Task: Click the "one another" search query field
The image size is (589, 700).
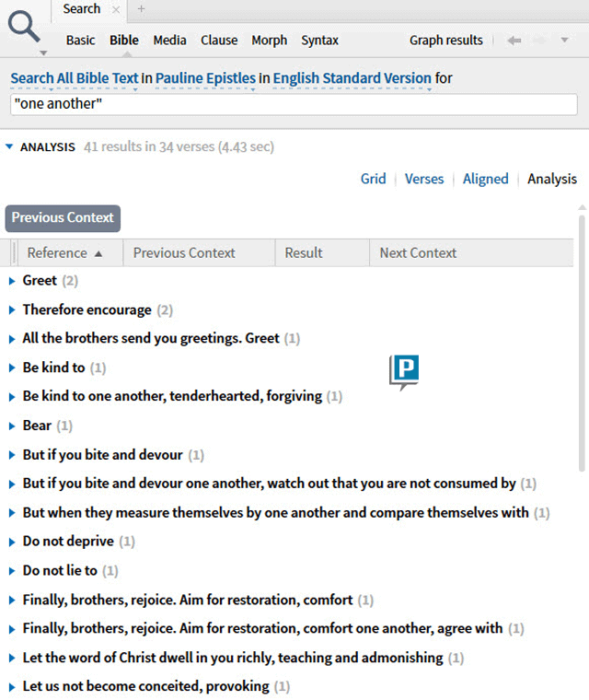Action: click(294, 104)
